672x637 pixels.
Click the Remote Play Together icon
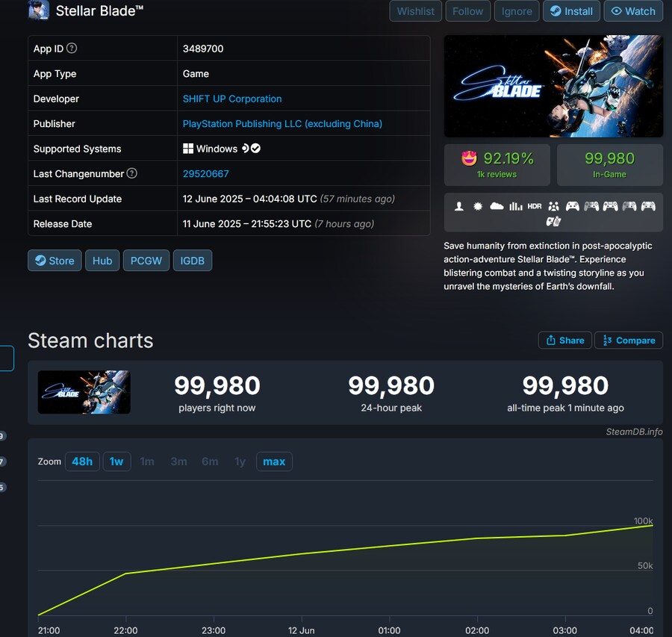click(x=553, y=222)
